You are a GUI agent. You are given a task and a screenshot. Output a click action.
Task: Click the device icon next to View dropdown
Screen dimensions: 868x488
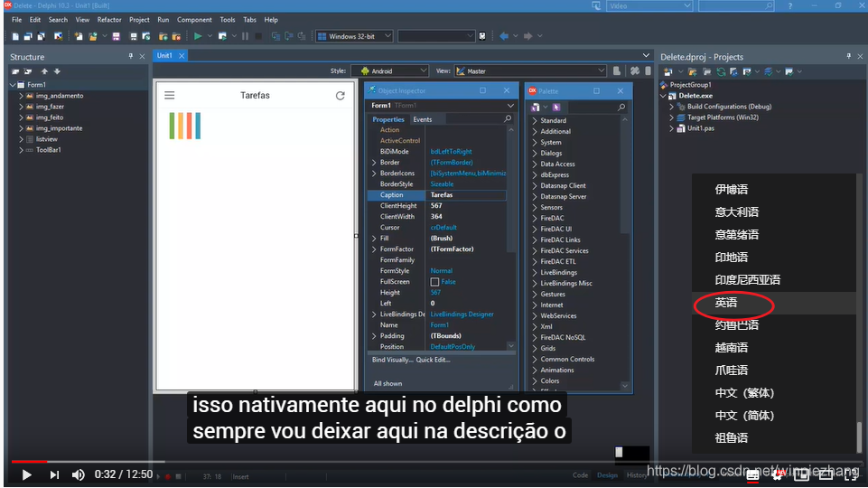[x=617, y=70]
